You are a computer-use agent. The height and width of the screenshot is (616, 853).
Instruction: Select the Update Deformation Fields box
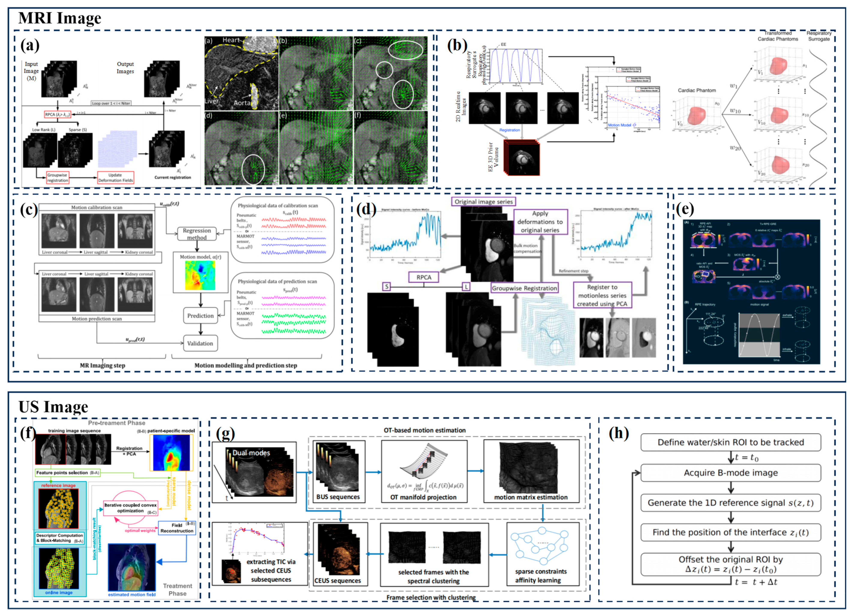115,177
